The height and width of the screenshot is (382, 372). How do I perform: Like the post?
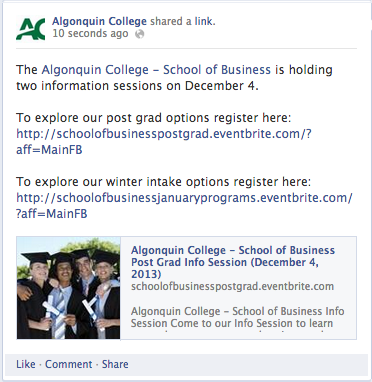[26, 364]
